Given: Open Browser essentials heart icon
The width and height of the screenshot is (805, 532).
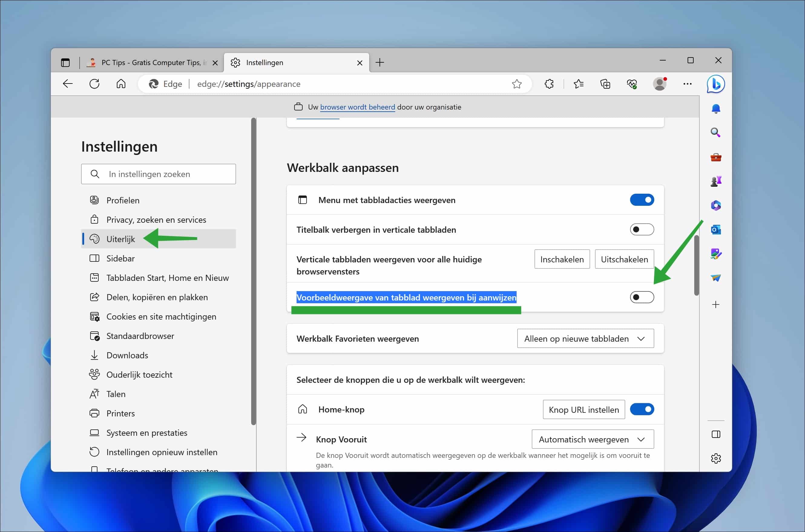Looking at the screenshot, I should [x=631, y=84].
